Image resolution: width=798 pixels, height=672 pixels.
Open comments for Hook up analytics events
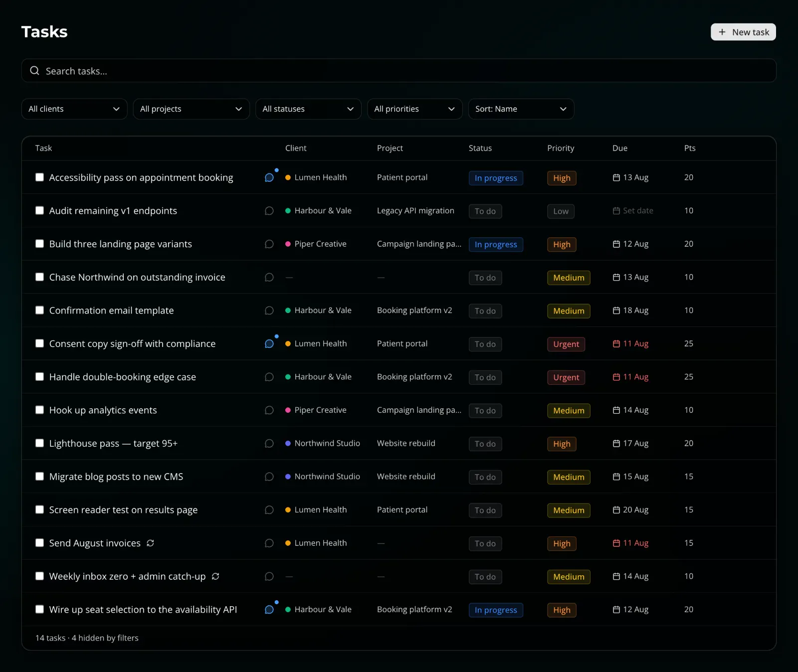click(269, 410)
